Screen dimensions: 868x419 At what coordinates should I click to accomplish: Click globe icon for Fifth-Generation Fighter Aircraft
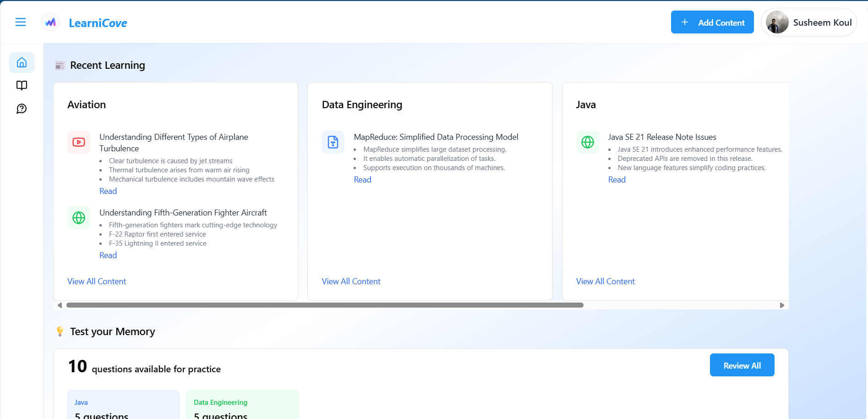tap(79, 218)
